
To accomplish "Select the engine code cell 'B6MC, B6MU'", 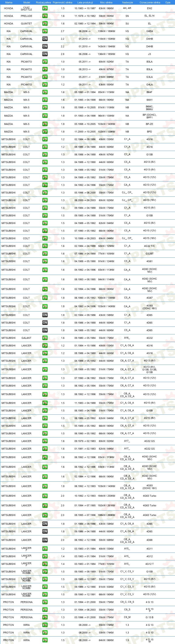I will pyautogui.click(x=149, y=108).
